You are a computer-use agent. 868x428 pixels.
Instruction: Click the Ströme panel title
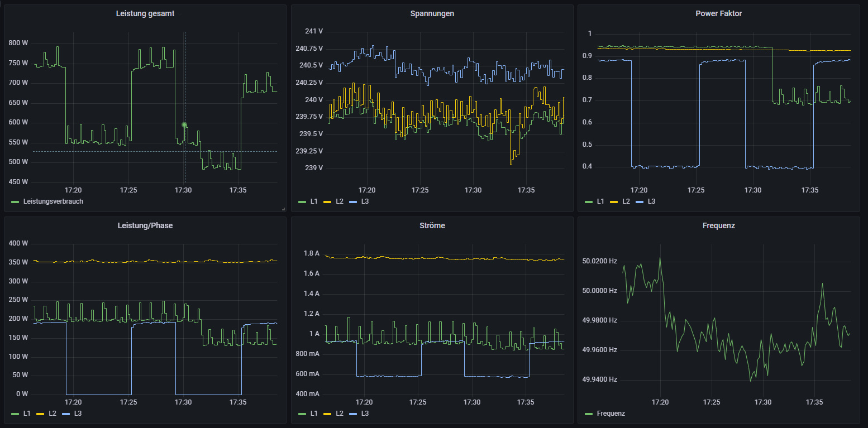tap(432, 225)
